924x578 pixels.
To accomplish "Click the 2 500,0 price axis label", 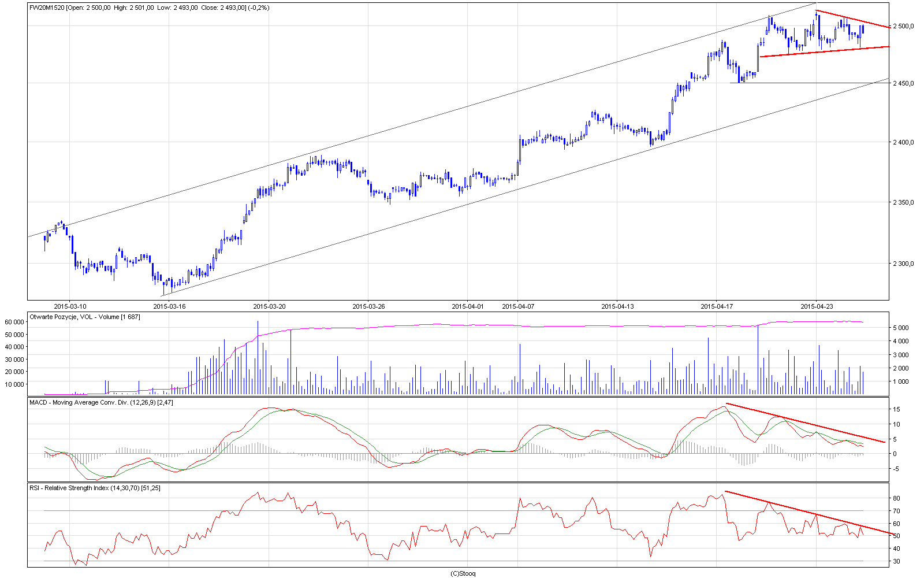I will tap(904, 26).
